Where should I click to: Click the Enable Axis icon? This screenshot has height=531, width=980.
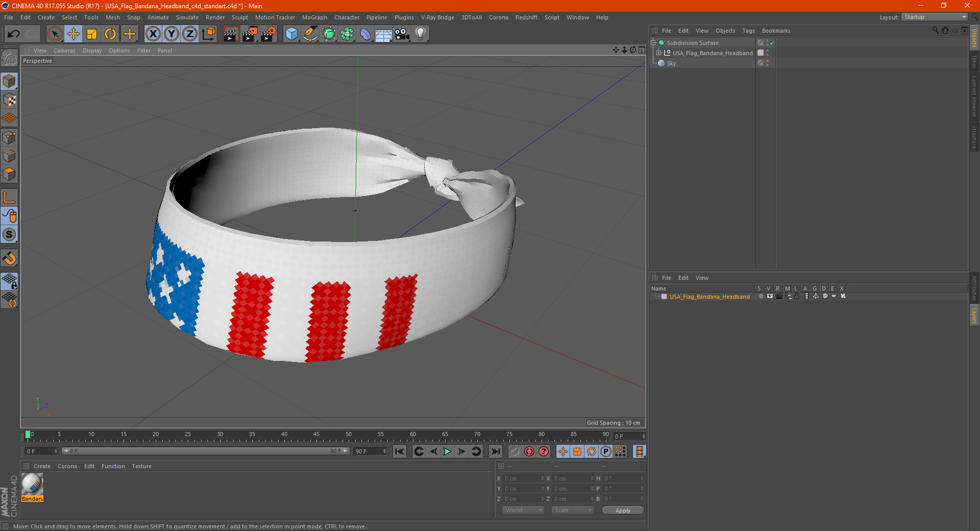point(9,198)
